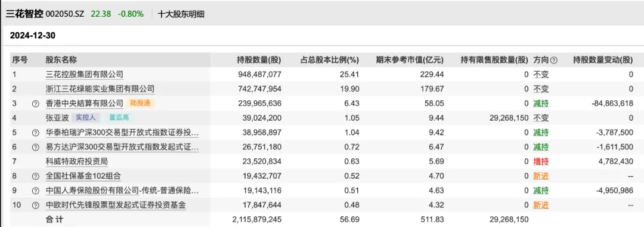
Task: Click question icon beside 中欧时代先锋 fund
Action: click(x=36, y=205)
